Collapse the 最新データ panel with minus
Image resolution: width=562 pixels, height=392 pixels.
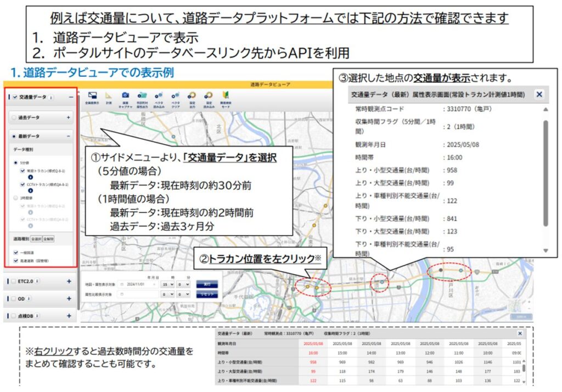pos(69,137)
